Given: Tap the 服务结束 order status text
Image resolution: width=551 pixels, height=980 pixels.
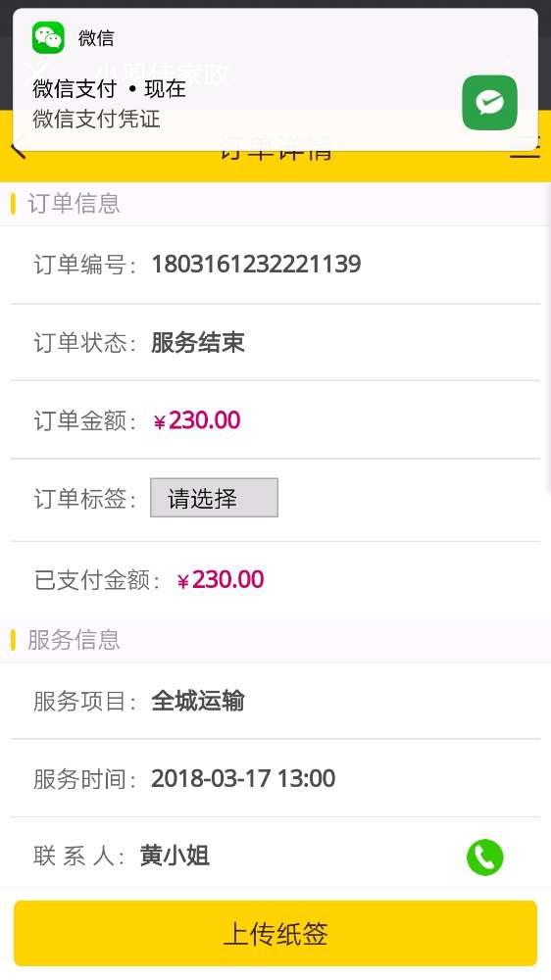Looking at the screenshot, I should coord(198,343).
